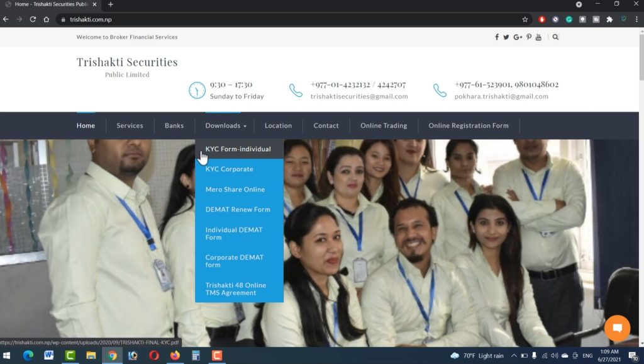Click the browser Forward arrow
Image resolution: width=644 pixels, height=364 pixels.
pos(19,20)
